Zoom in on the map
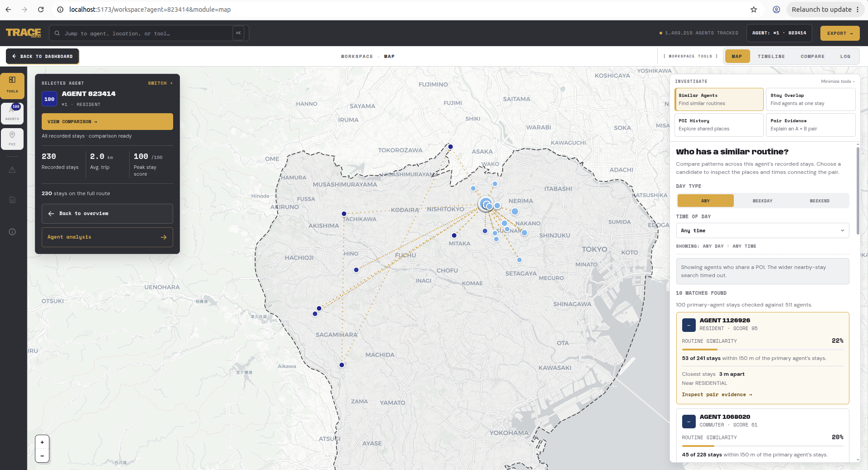Screen dimensions: 868x470 click(x=42, y=442)
